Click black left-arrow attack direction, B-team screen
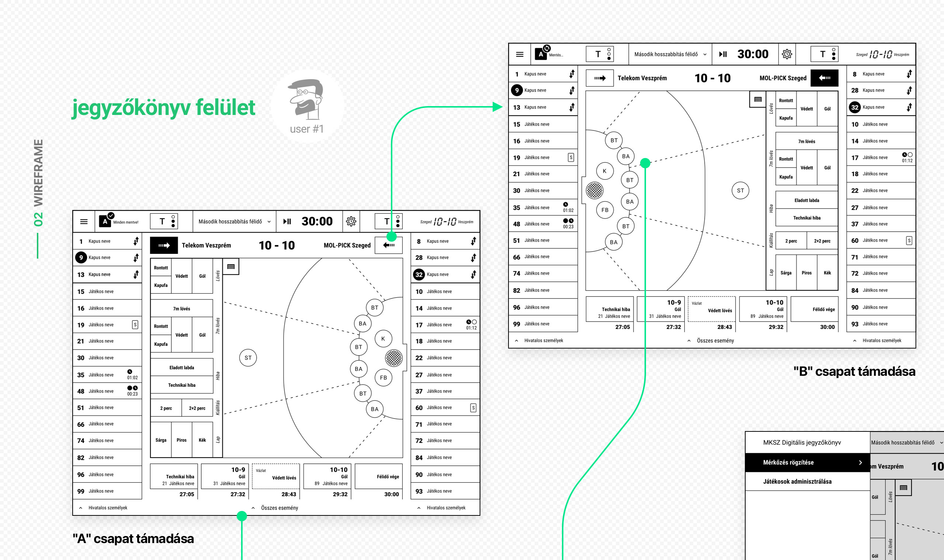944x560 pixels. 824,78
